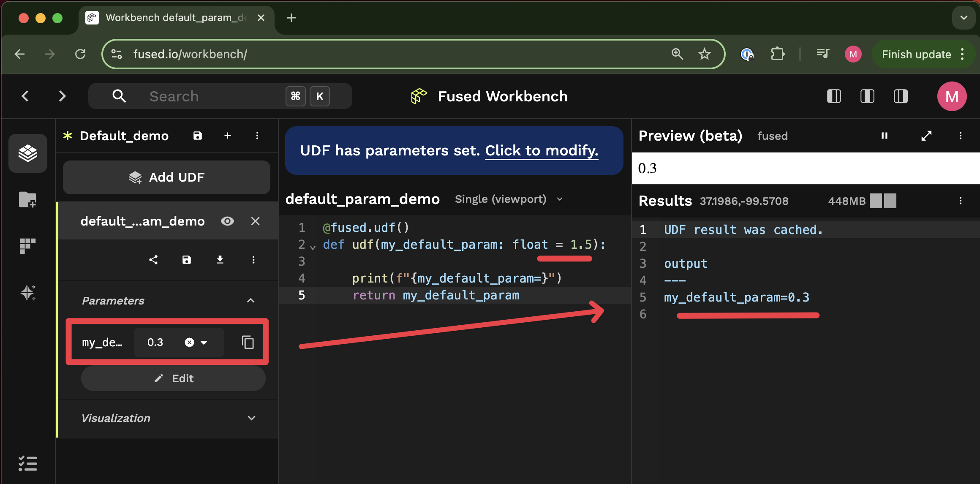
Task: Toggle the right panel layout icon
Action: (901, 96)
